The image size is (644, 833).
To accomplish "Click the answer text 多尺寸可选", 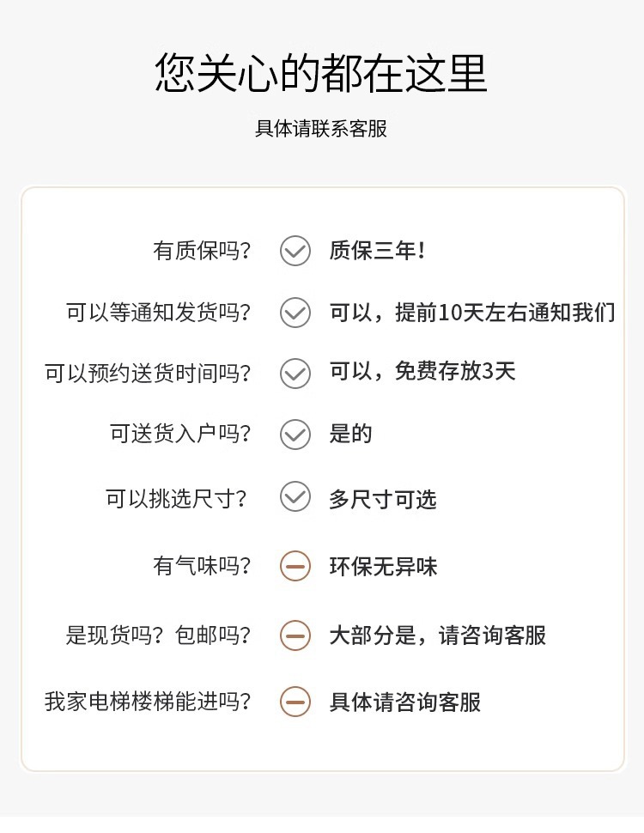I will (383, 499).
